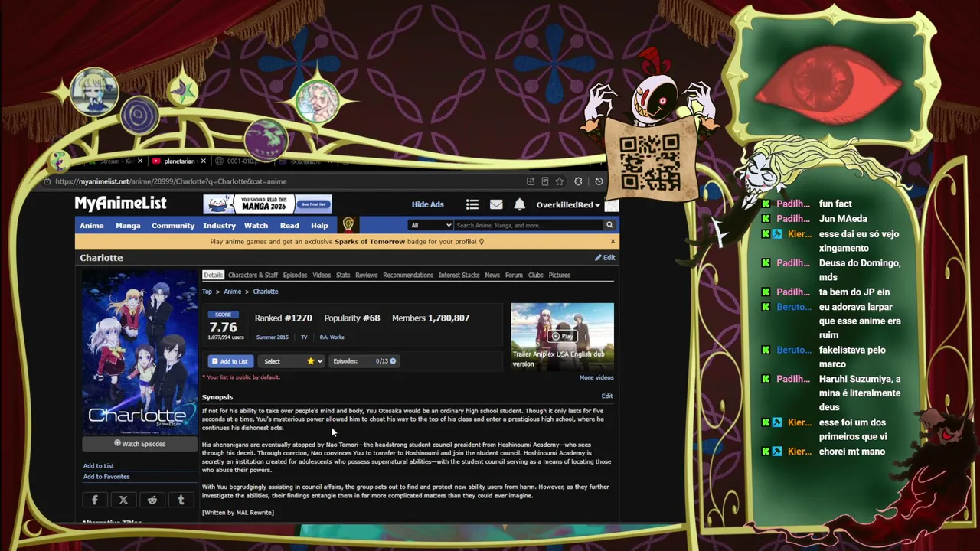
Task: Select the Details tab
Action: (x=213, y=275)
